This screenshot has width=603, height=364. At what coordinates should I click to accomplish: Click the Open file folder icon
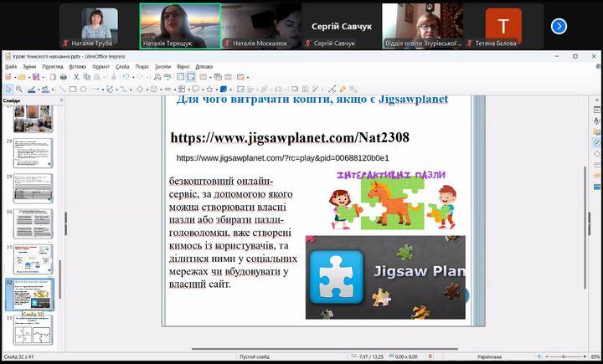(x=22, y=77)
